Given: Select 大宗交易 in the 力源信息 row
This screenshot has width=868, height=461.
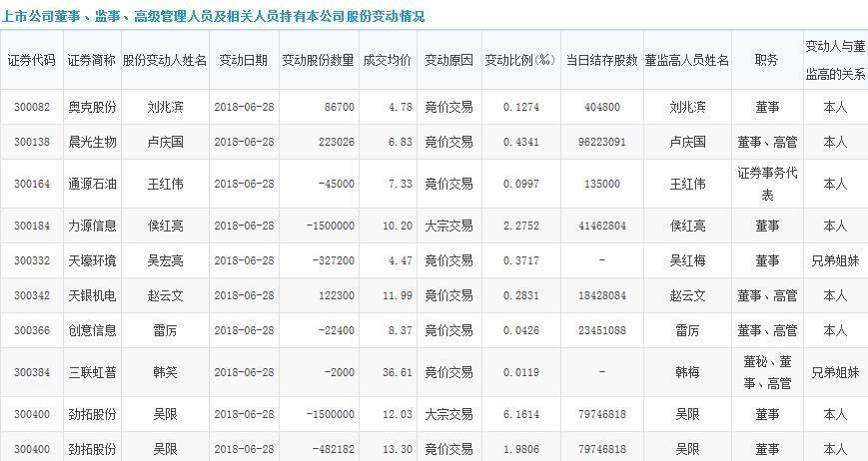Looking at the screenshot, I should click(448, 227).
